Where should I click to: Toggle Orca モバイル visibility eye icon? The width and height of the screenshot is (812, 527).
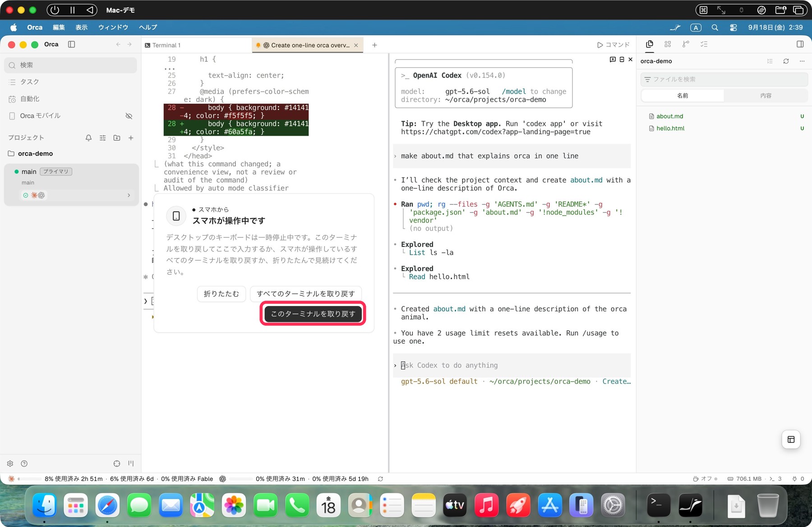(x=129, y=116)
